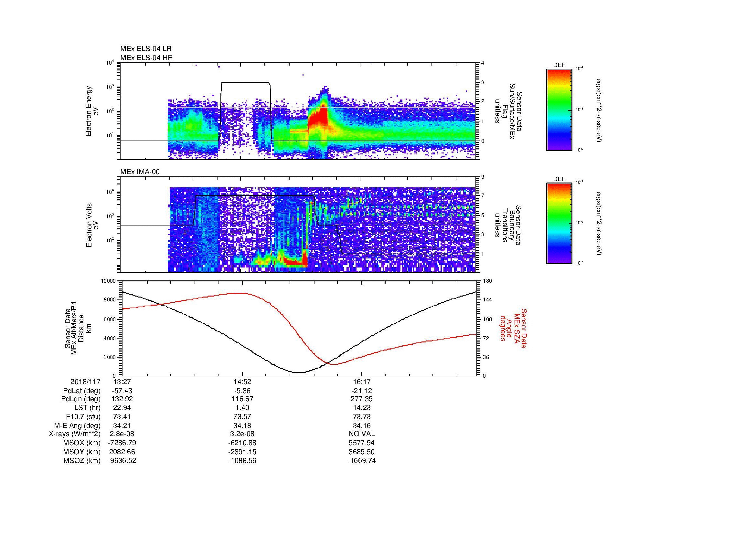The width and height of the screenshot is (756, 534).
Task: Click the MSOX value '-6210.88'
Action: (242, 443)
